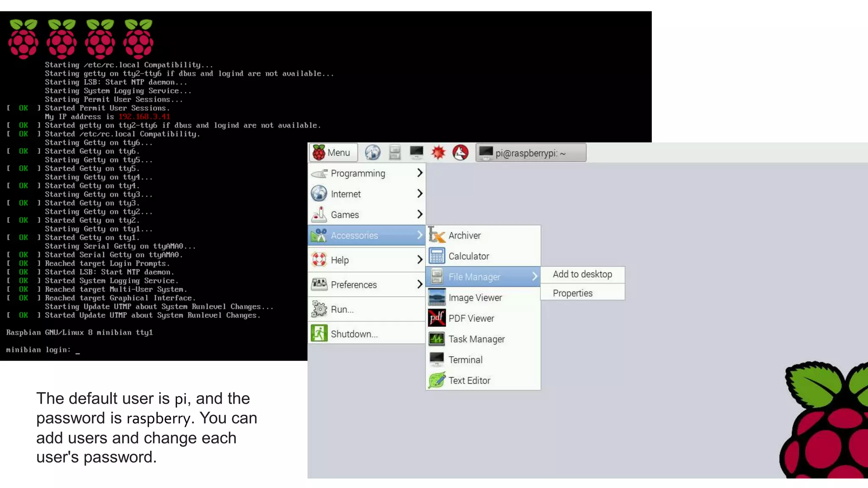Click the Run gear icon
The image size is (868, 488).
tap(319, 309)
